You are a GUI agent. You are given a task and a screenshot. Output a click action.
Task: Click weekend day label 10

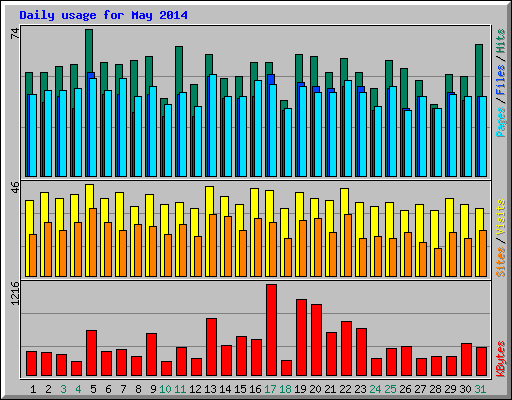coord(165,389)
